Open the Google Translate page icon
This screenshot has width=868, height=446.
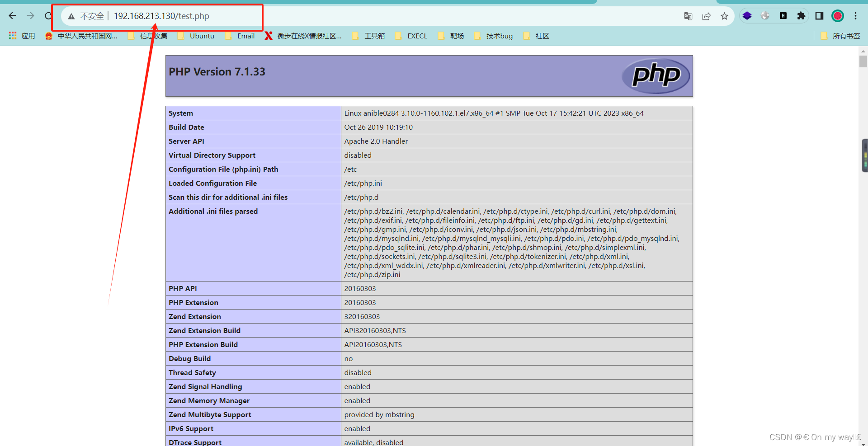point(688,16)
